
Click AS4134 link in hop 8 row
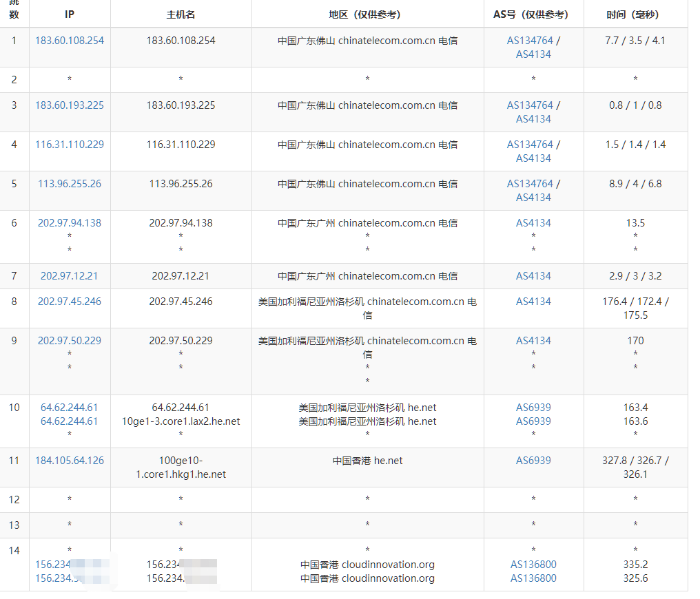pyautogui.click(x=533, y=302)
